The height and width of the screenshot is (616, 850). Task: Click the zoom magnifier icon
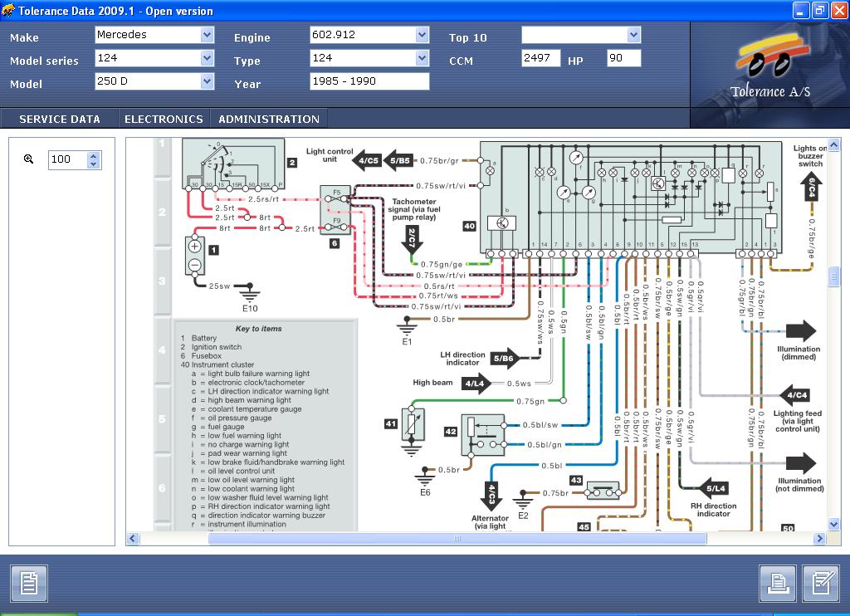click(x=29, y=159)
